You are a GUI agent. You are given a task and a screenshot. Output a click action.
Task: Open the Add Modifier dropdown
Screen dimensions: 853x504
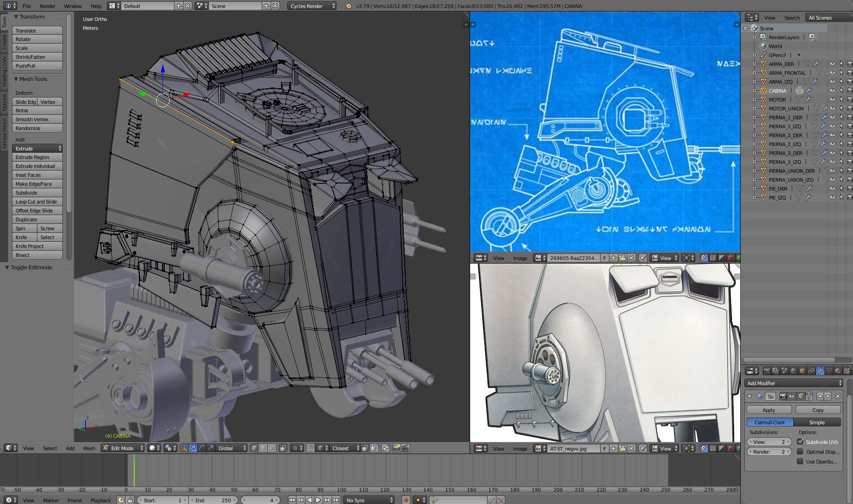[x=794, y=383]
